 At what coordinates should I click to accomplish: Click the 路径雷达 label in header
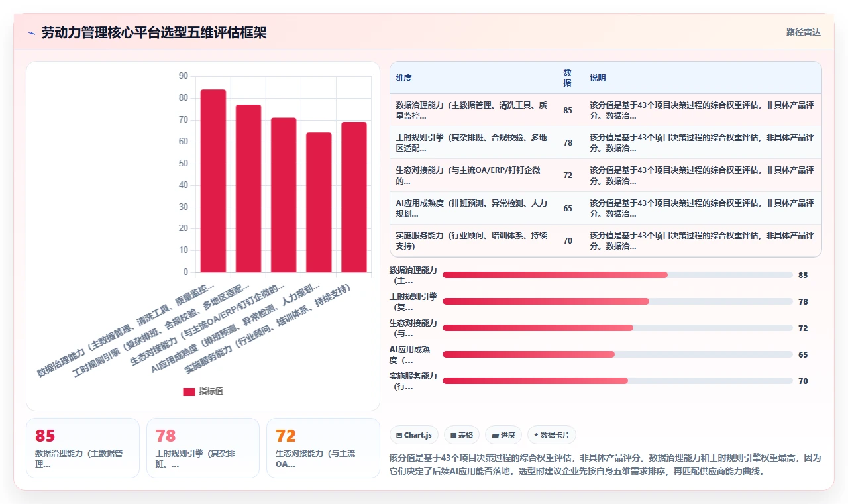pos(803,32)
